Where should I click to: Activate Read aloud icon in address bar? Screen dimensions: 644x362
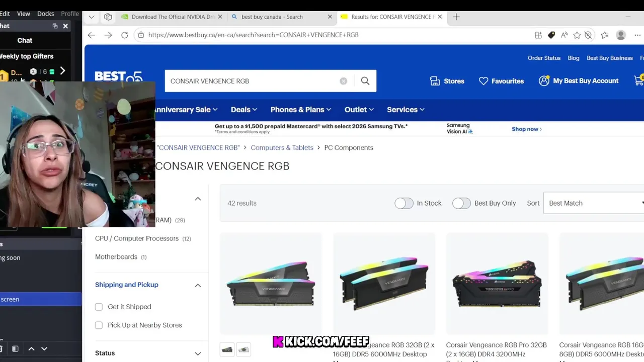tap(565, 35)
